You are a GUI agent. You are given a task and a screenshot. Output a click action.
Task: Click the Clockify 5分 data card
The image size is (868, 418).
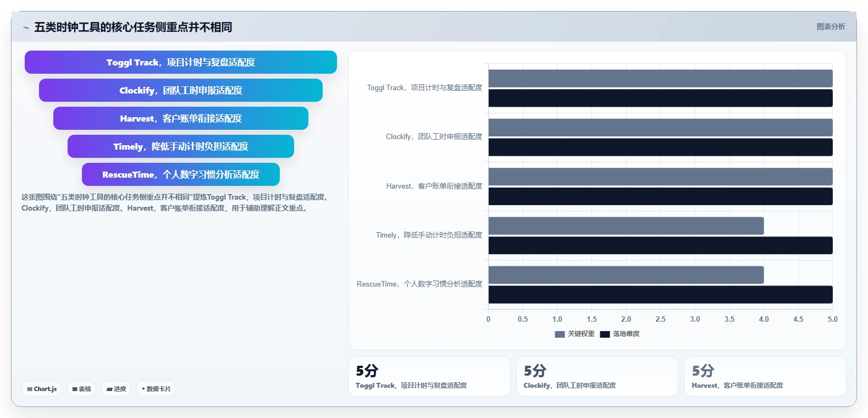point(597,376)
